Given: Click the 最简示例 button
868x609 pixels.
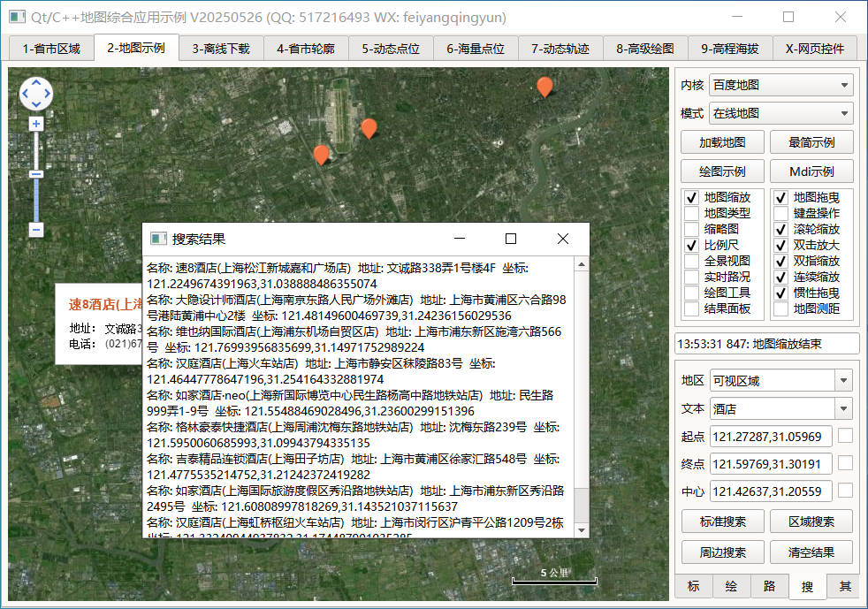Looking at the screenshot, I should pos(811,142).
